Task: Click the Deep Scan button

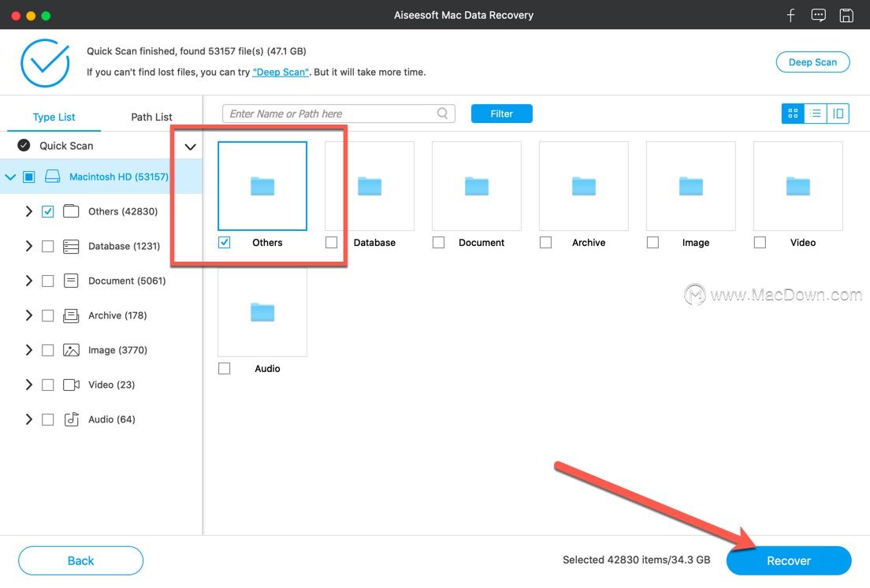Action: click(x=812, y=62)
